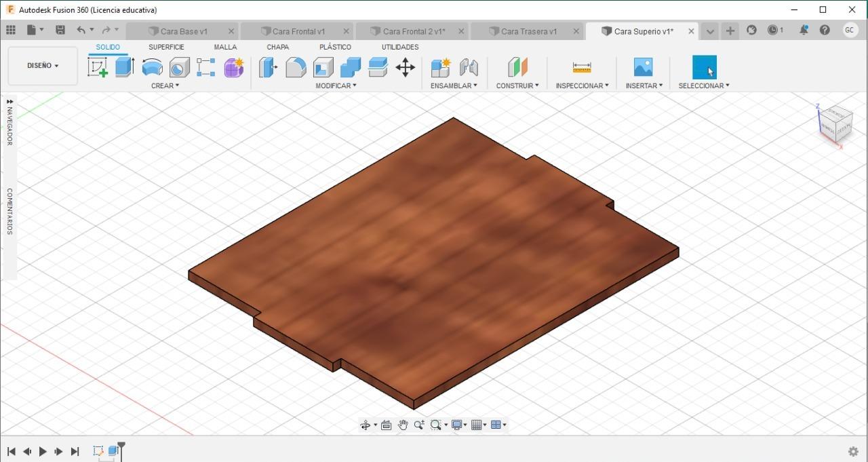Select the Pan hand tool
The width and height of the screenshot is (868, 462).
coord(403,425)
